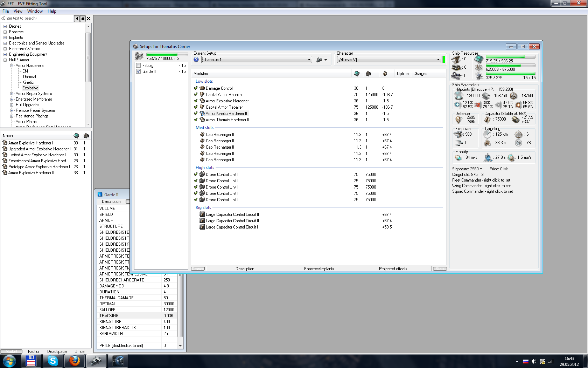Viewport: 588px width, 368px height.
Task: Clear the search with the X icon
Action: 89,19
